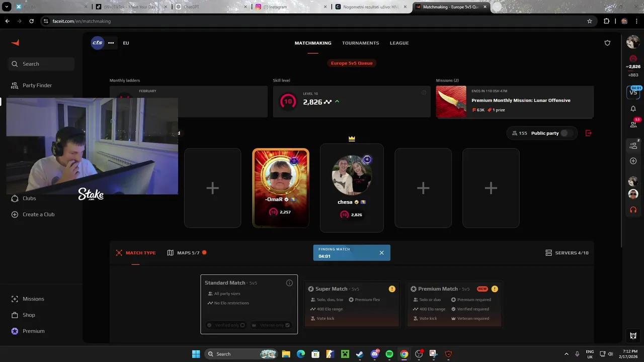Open the Standard Match info icon
The image size is (644, 362).
(289, 283)
